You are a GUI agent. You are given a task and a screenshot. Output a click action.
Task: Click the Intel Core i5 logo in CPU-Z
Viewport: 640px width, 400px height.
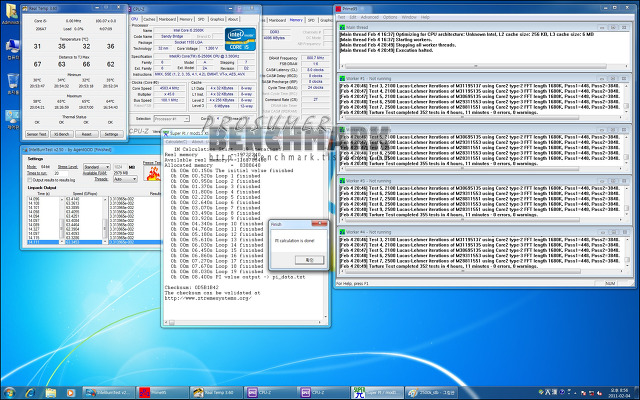click(x=240, y=39)
